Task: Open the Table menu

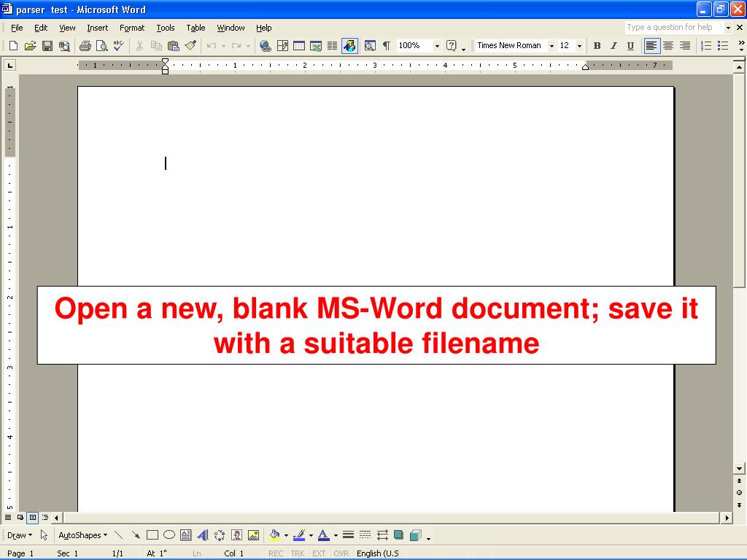Action: pyautogui.click(x=196, y=28)
